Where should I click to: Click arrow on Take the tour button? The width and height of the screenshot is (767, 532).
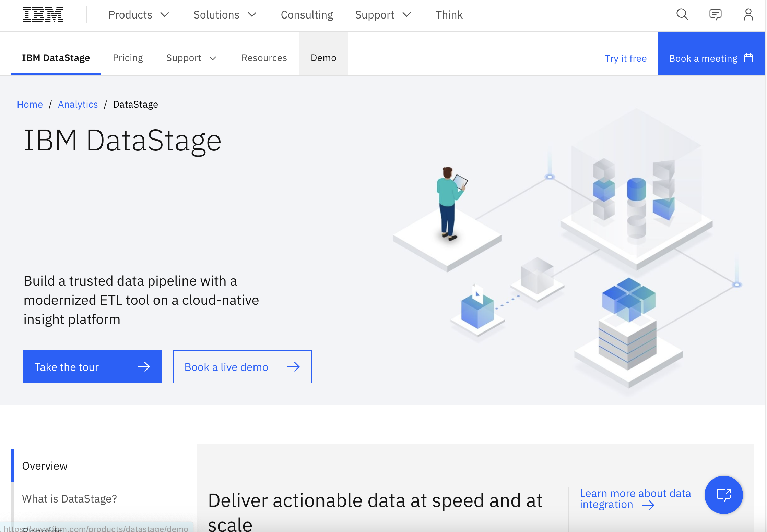pyautogui.click(x=144, y=367)
